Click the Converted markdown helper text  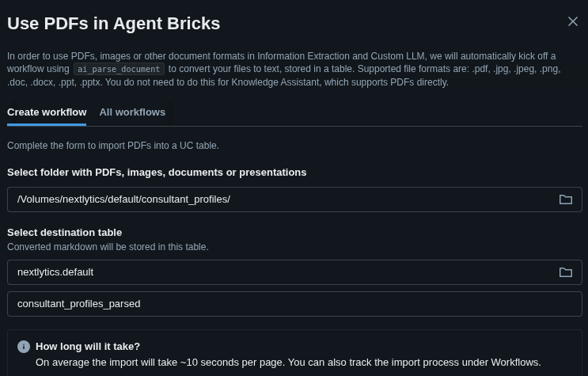click(108, 247)
